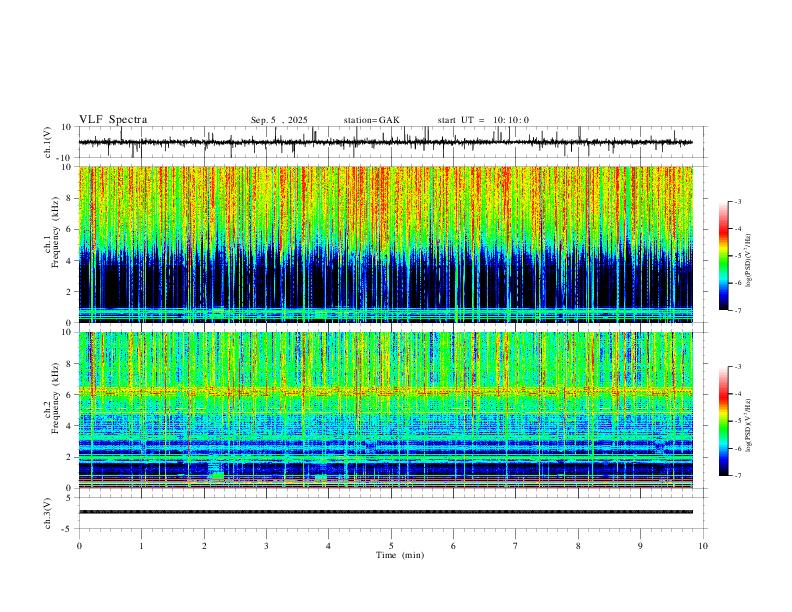Click the ch.1 spectrogram panel
The width and height of the screenshot is (792, 612).
click(x=385, y=244)
